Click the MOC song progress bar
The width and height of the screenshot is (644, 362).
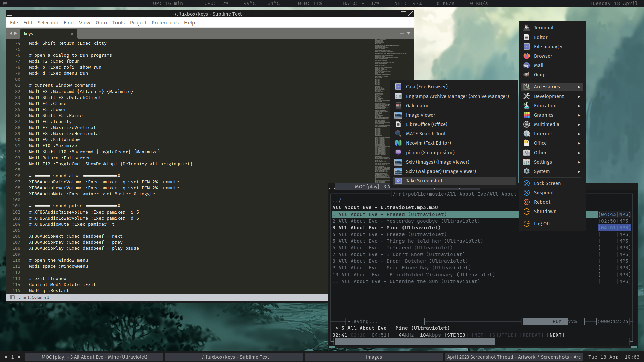[415, 342]
